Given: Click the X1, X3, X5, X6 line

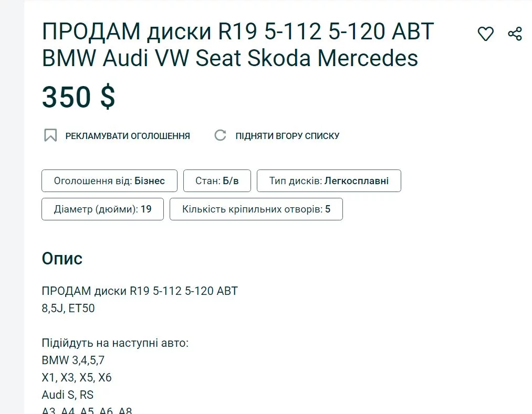Looking at the screenshot, I should click(x=77, y=378).
